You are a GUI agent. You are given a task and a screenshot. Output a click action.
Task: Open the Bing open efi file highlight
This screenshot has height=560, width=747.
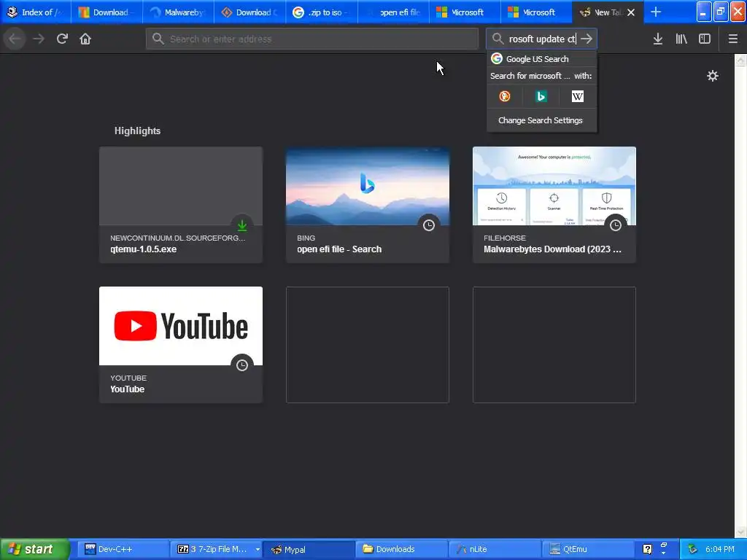tap(368, 205)
